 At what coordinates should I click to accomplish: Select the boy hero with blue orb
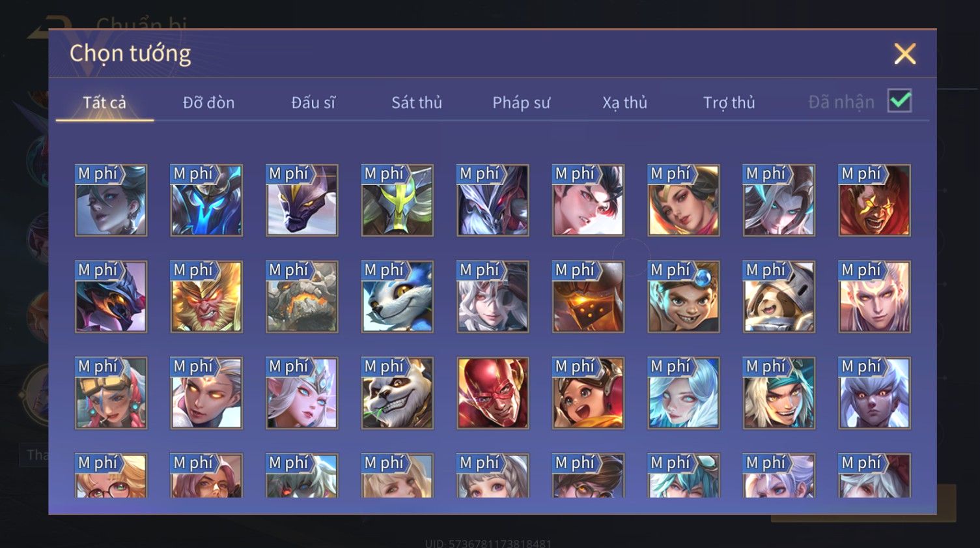(x=684, y=296)
